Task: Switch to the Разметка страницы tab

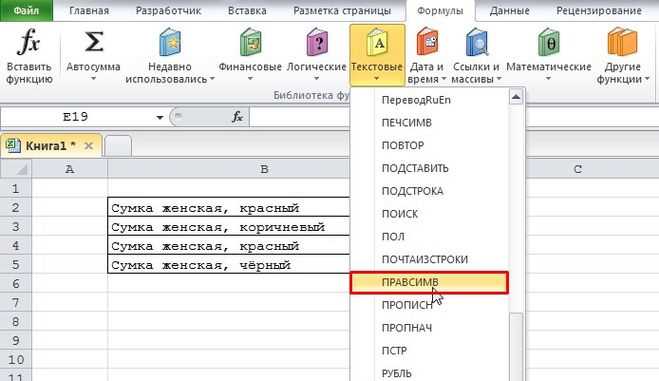Action: (x=342, y=11)
